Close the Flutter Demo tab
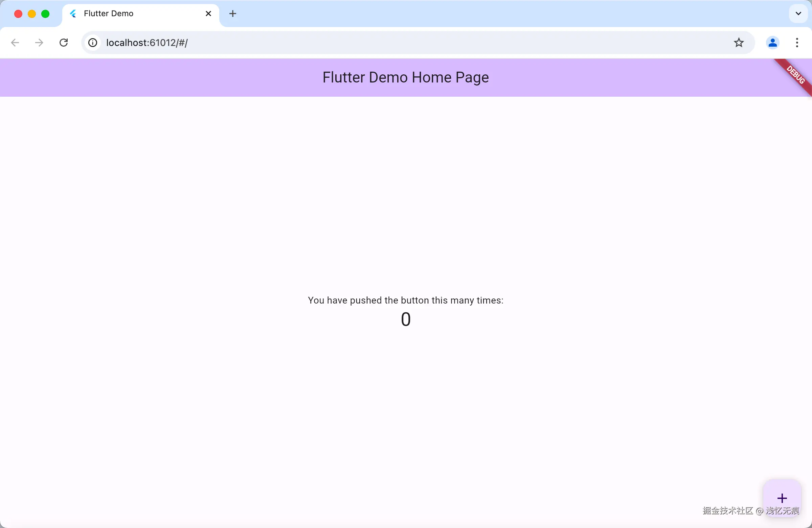 pos(208,14)
